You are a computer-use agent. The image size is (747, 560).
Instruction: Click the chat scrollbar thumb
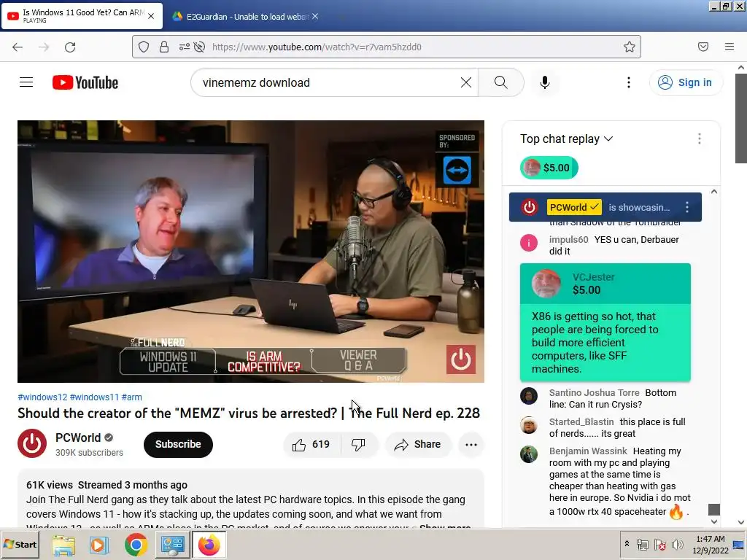pyautogui.click(x=713, y=509)
